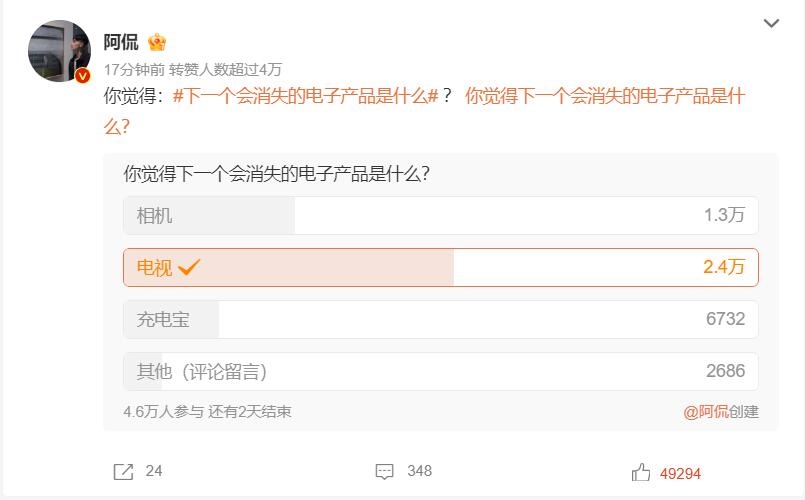Viewport: 805px width, 500px height.
Task: Open comments via the speech bubble icon
Action: tap(385, 471)
